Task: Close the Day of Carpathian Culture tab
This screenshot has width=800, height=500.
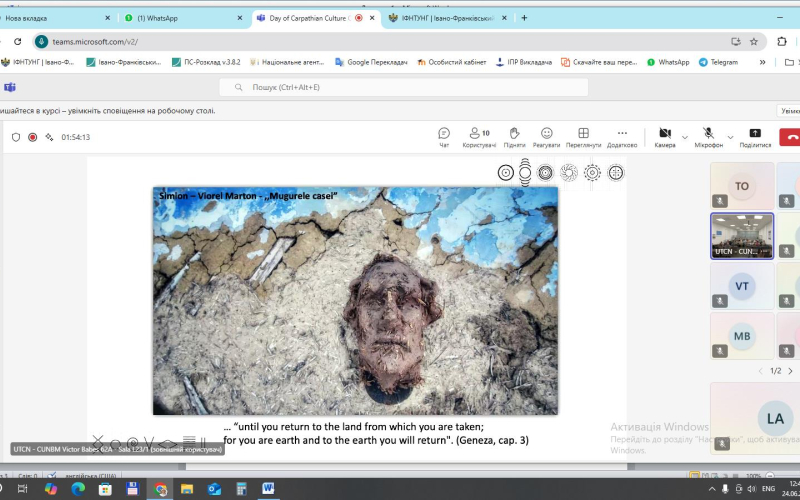Action: 372,18
